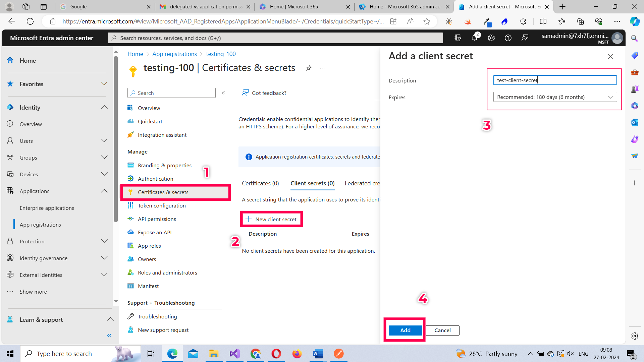
Task: Open the settings gear in the admin center header
Action: (x=491, y=38)
